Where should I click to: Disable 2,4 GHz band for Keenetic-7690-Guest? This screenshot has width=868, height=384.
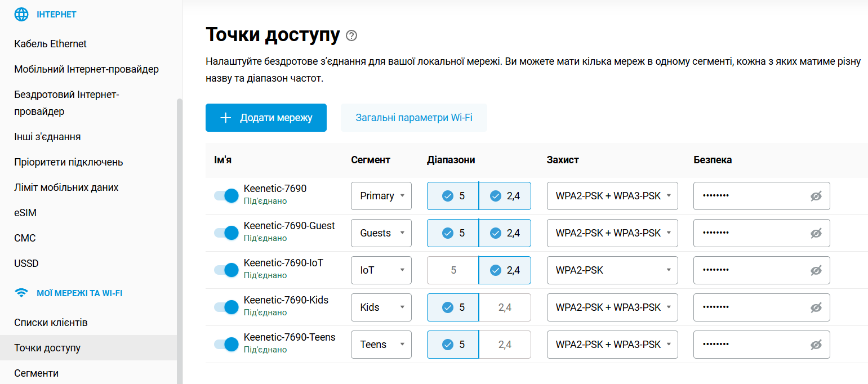pos(505,233)
